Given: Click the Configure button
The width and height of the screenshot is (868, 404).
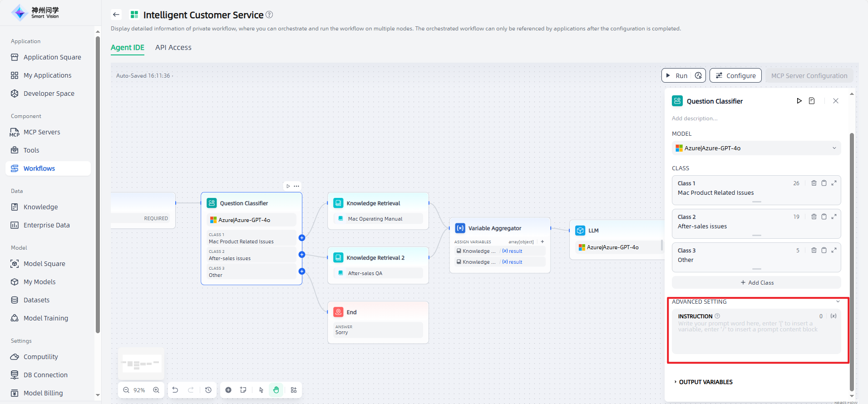Looking at the screenshot, I should 735,76.
